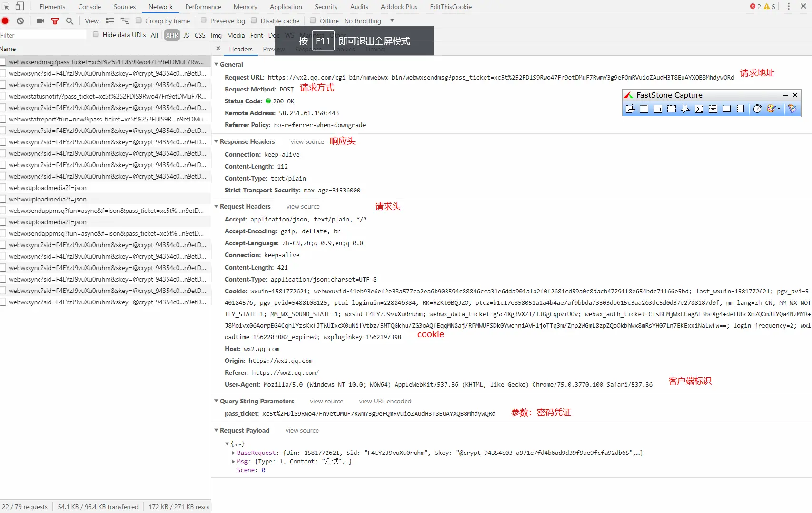Collapse the General section
The image size is (812, 513).
point(217,64)
